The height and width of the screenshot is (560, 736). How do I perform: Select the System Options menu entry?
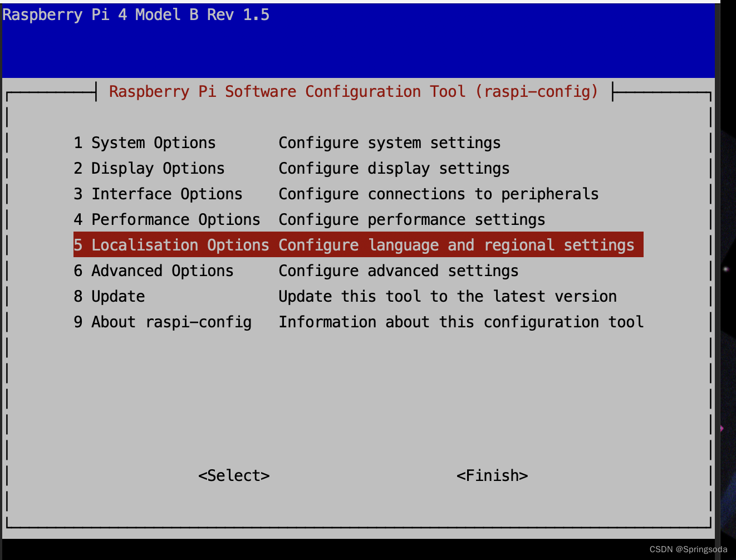point(145,143)
